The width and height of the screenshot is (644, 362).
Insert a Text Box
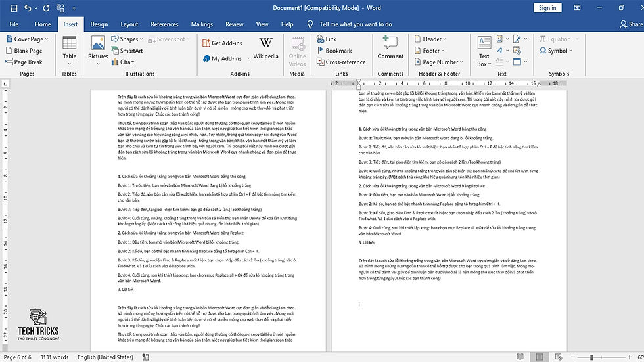484,51
